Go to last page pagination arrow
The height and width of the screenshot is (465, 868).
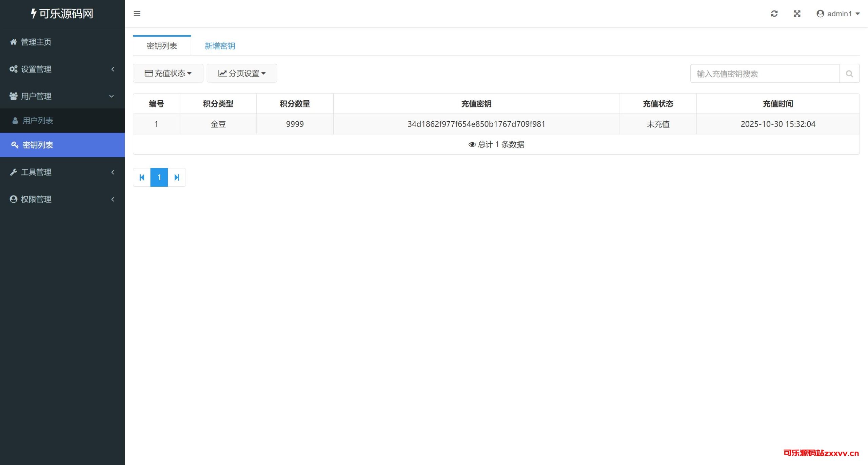pos(177,177)
